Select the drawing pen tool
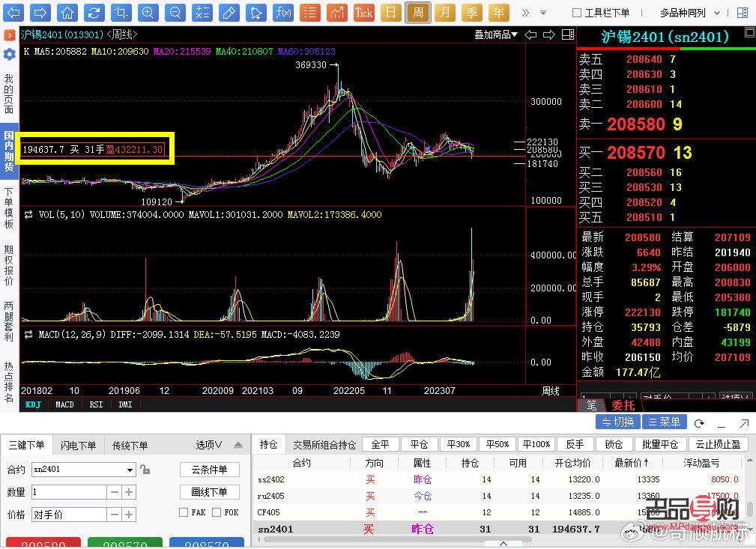The height and width of the screenshot is (549, 756). pos(229,10)
